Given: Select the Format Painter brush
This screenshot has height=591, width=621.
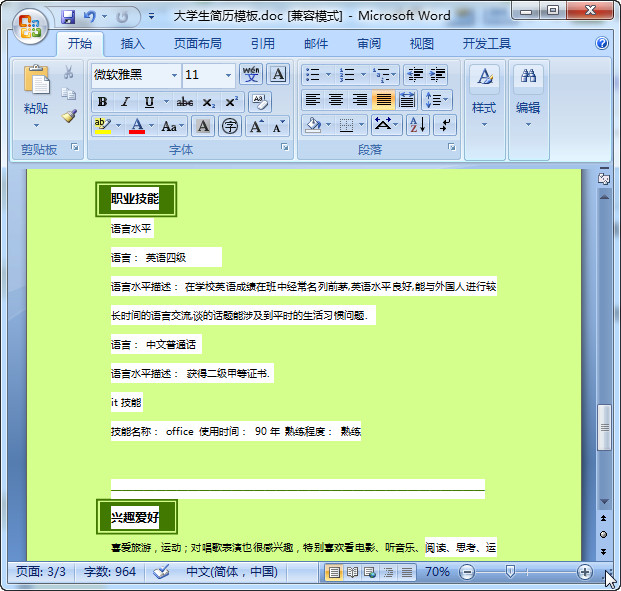Looking at the screenshot, I should coord(69,116).
